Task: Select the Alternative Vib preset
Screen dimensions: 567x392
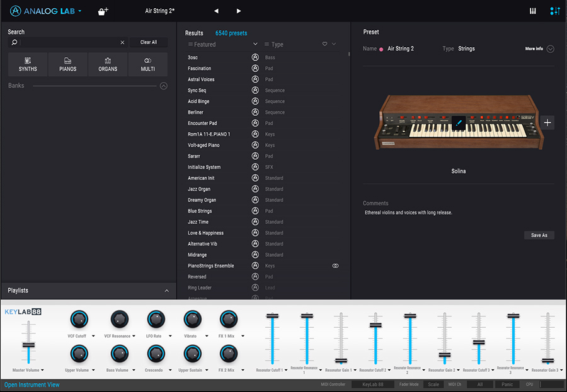Action: (x=202, y=244)
